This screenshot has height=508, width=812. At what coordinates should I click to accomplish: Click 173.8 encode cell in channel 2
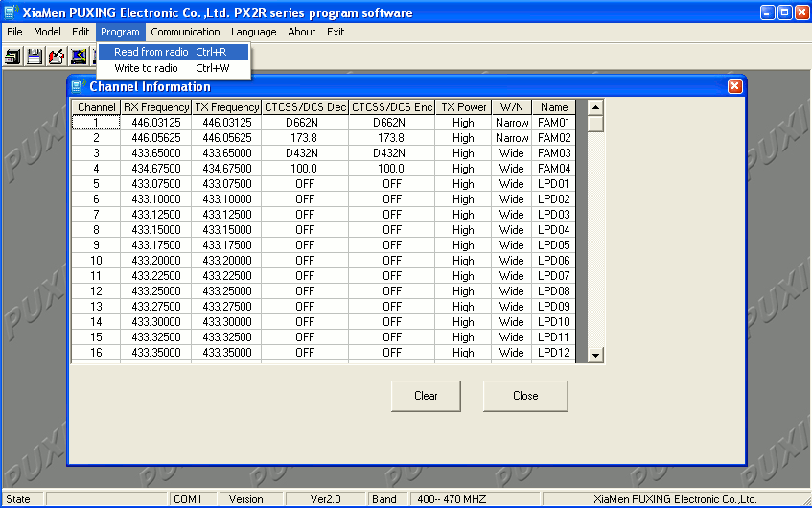coord(392,138)
